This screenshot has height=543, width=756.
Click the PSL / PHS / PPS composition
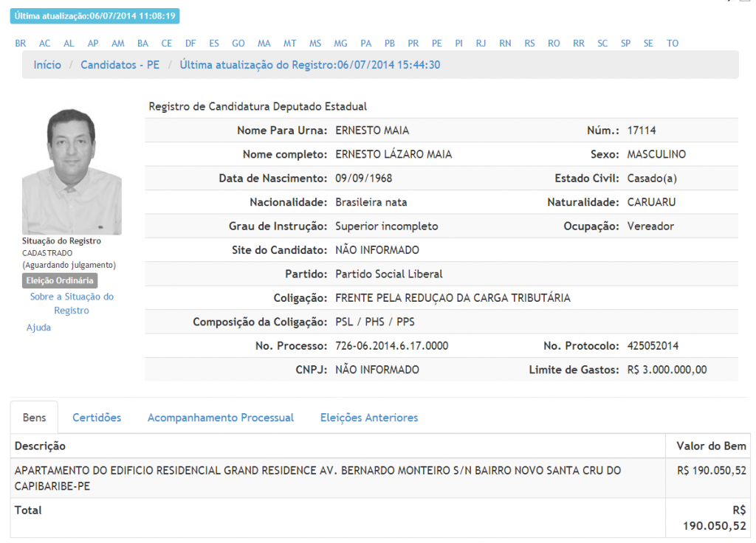(375, 322)
